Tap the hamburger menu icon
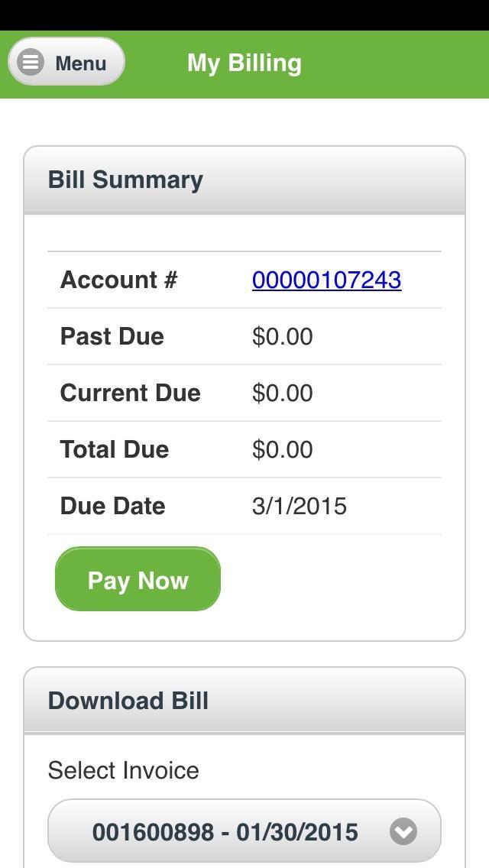This screenshot has width=489, height=868. (31, 62)
